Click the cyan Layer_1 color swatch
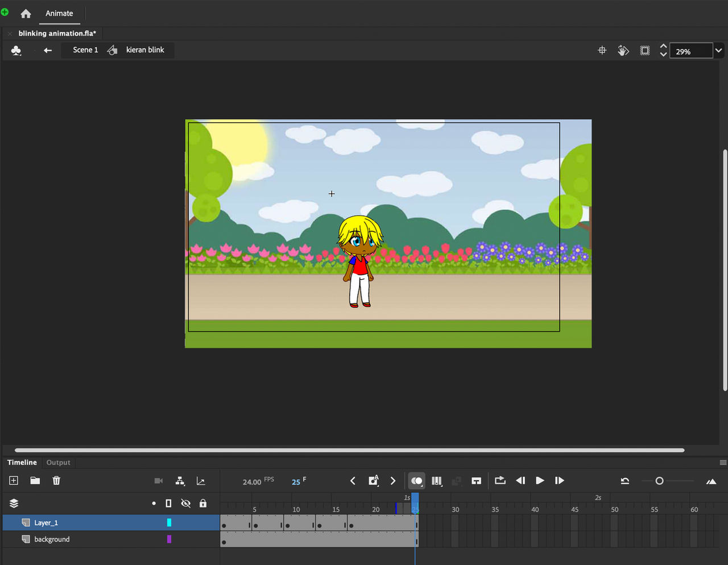 (x=169, y=523)
